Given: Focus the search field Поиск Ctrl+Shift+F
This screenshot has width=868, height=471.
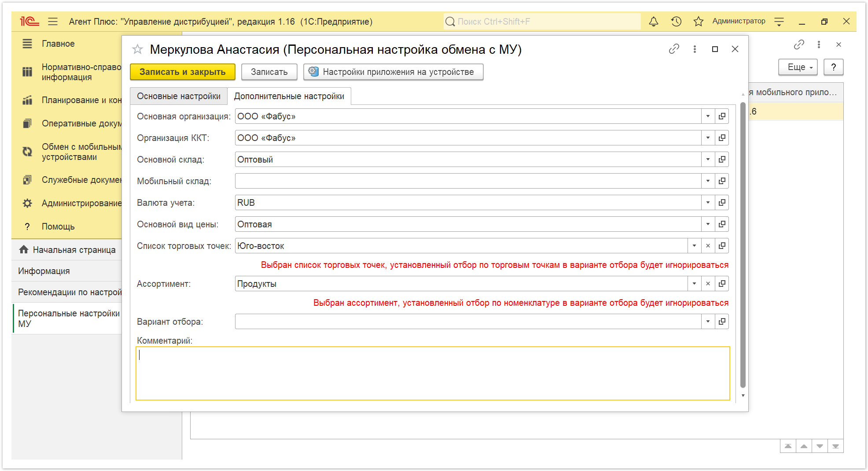Looking at the screenshot, I should [x=542, y=22].
